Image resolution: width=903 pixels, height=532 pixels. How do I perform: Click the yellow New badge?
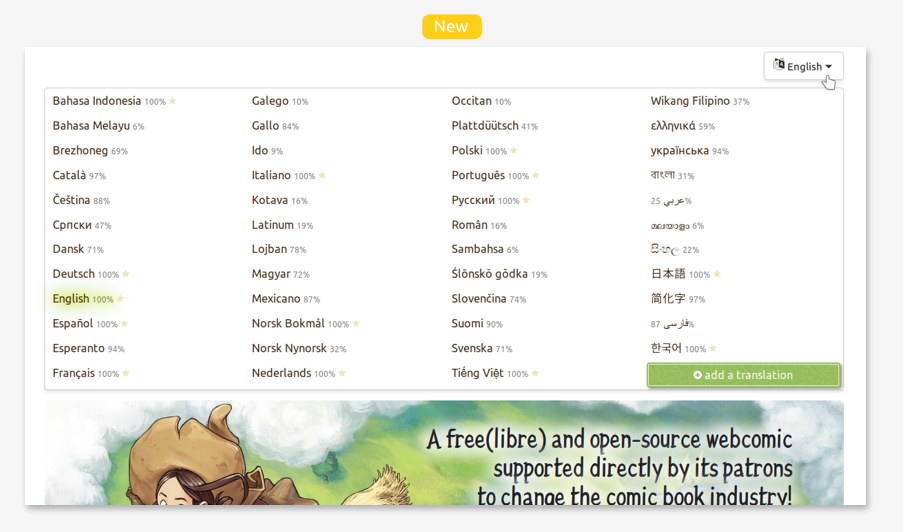point(451,27)
